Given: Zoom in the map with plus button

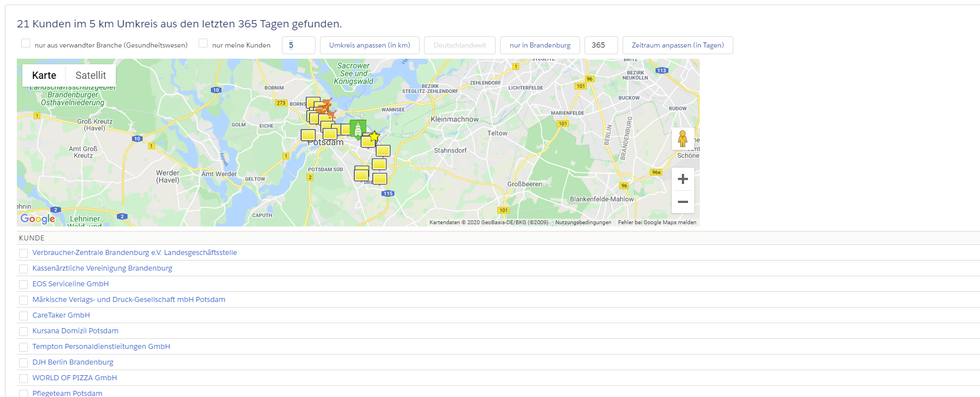Looking at the screenshot, I should click(x=683, y=179).
